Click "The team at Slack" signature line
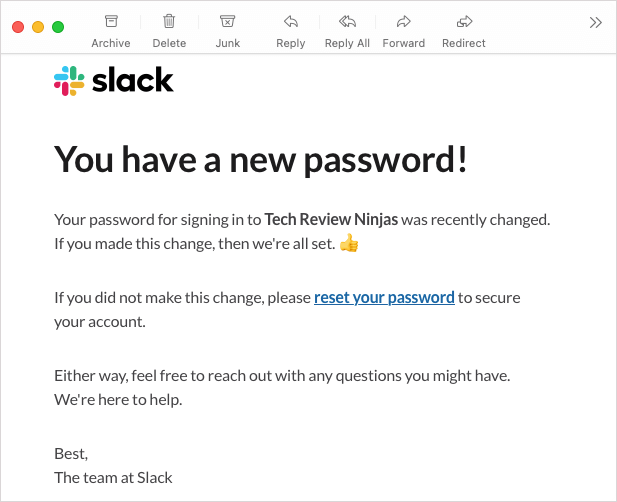The width and height of the screenshot is (617, 502). click(x=113, y=477)
